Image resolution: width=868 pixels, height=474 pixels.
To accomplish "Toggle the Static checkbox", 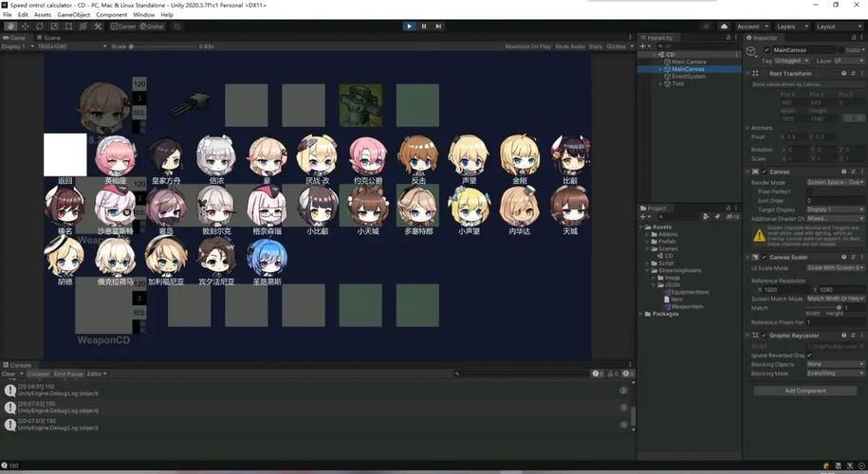I will 841,50.
